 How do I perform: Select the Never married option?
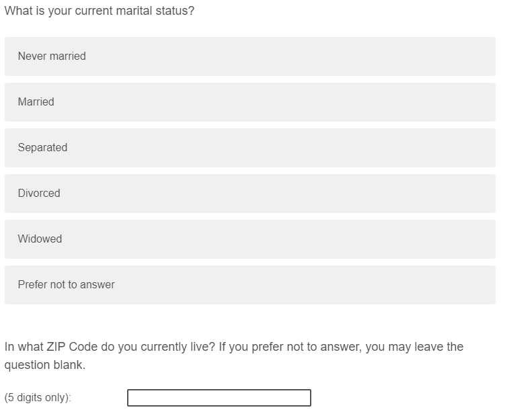tap(249, 56)
